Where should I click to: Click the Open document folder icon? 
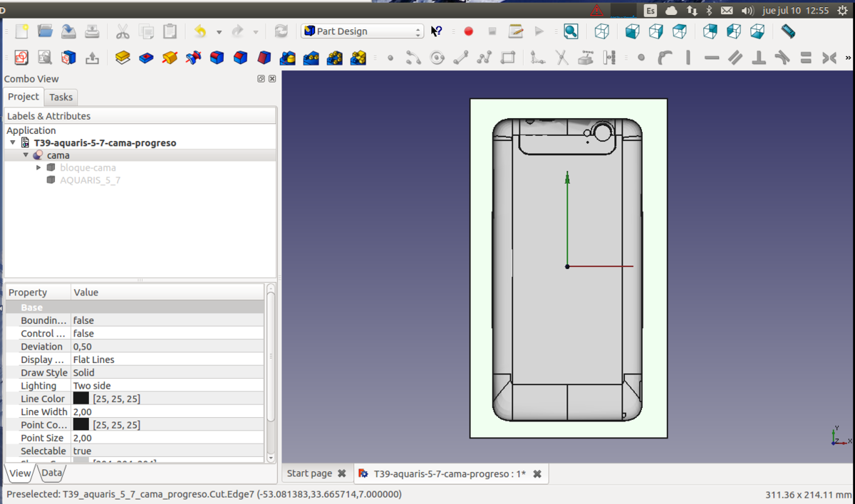(45, 31)
